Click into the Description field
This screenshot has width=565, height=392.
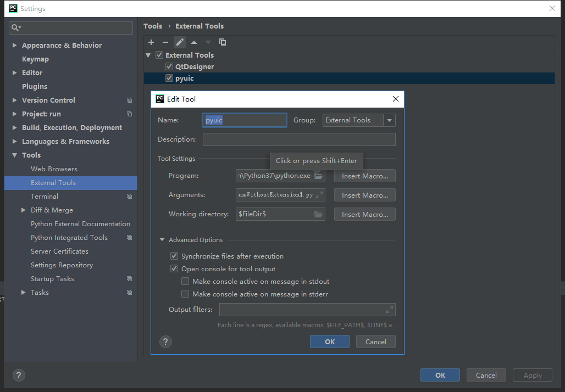299,139
